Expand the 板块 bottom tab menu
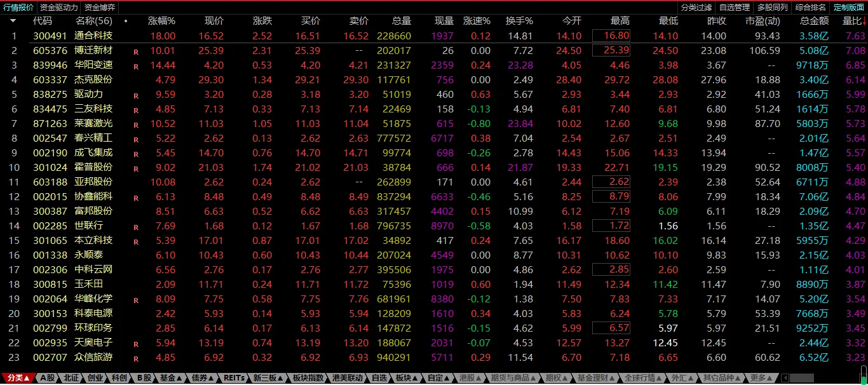Screen dimensions: 868x385 pyautogui.click(x=407, y=378)
